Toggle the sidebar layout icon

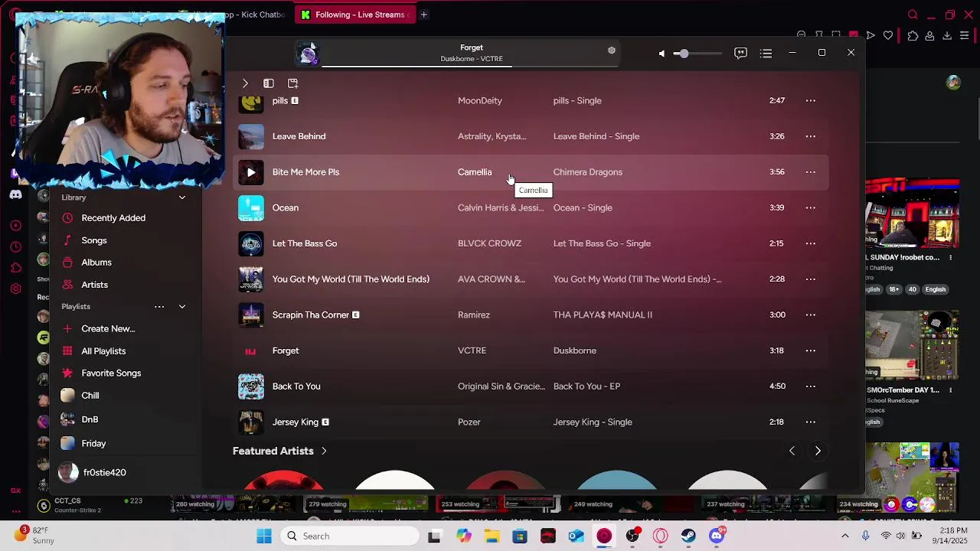(269, 83)
